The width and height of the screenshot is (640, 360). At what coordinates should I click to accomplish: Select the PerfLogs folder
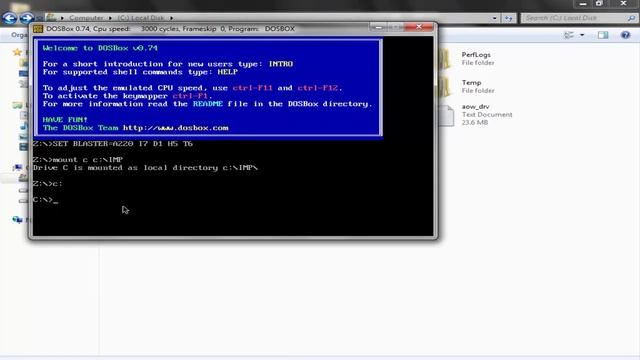click(x=476, y=58)
